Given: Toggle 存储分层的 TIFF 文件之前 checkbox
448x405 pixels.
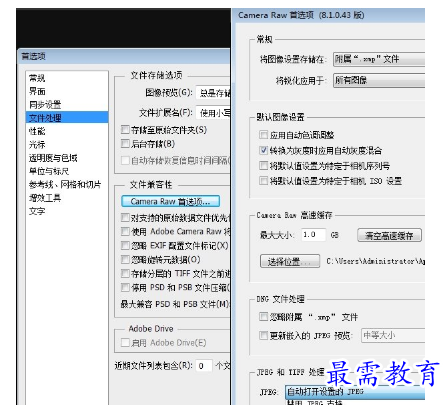Looking at the screenshot, I should tap(125, 274).
